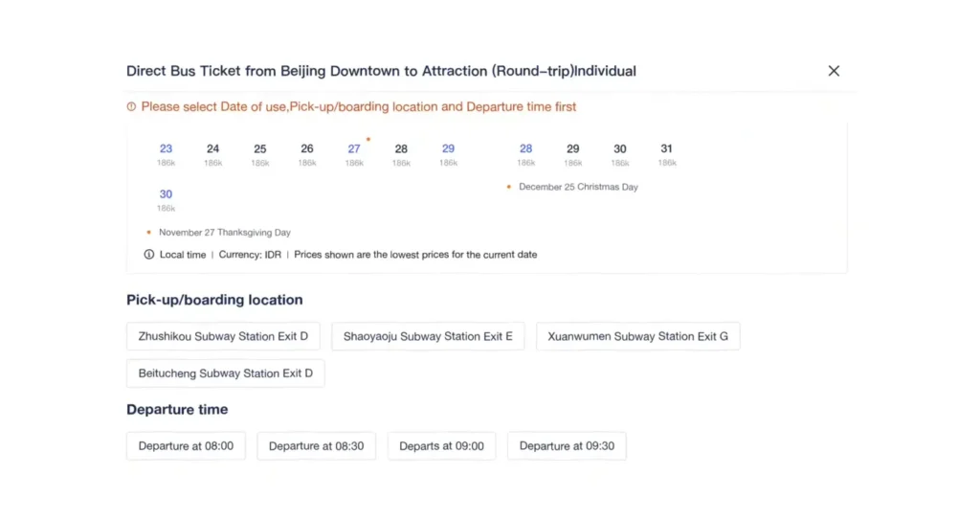Viewport: 980px width, 520px height.
Task: Select Thanksgiving date 27
Action: [354, 153]
